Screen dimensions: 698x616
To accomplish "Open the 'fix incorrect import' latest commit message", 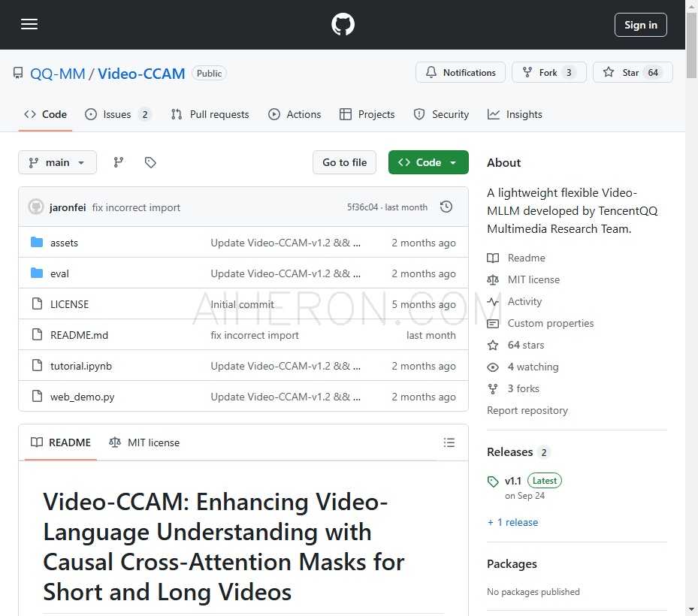I will 136,207.
